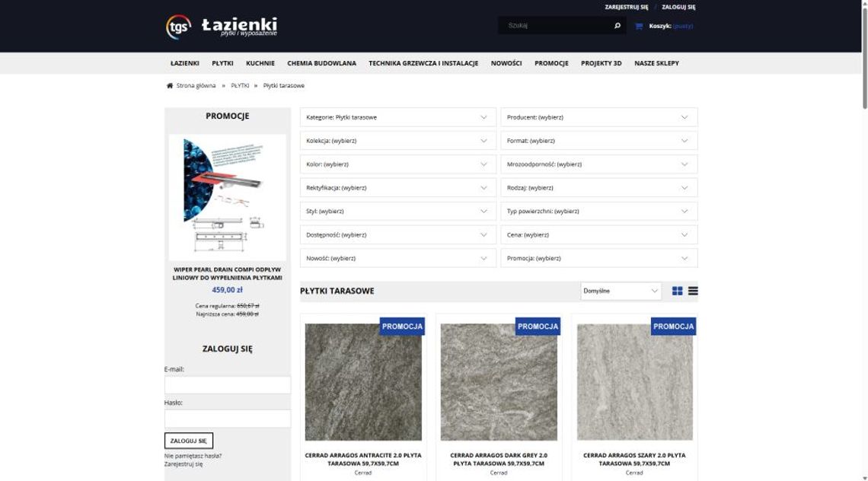
Task: Click the TGS Łazienki logo
Action: tap(221, 27)
